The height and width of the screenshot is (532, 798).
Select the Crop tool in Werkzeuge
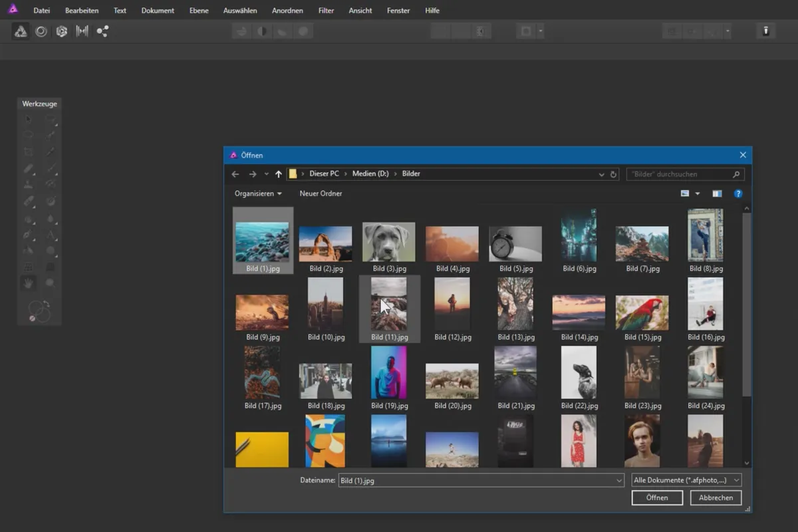(x=29, y=152)
